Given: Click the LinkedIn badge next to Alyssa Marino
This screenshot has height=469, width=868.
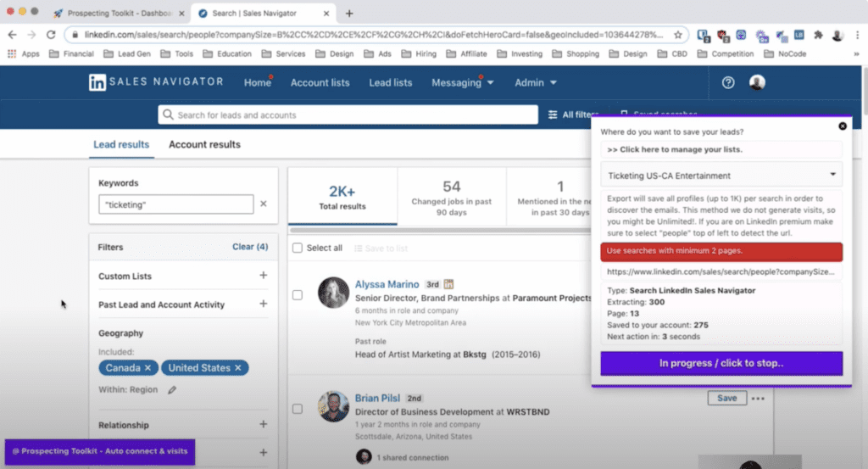Looking at the screenshot, I should pos(448,284).
